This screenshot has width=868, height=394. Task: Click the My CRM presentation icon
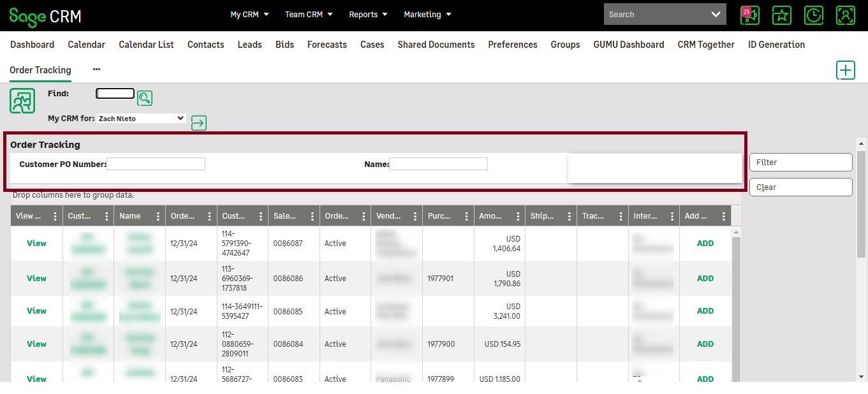pos(22,101)
